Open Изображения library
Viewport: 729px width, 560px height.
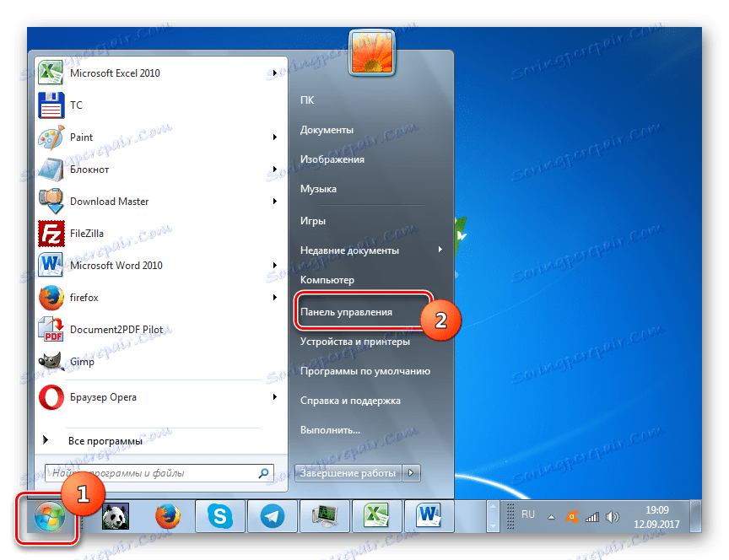pos(332,159)
